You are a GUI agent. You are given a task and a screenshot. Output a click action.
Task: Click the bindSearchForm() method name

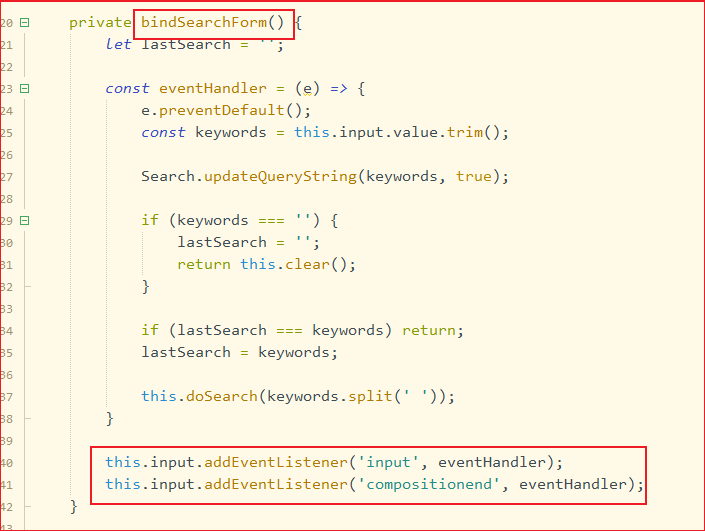[x=213, y=22]
